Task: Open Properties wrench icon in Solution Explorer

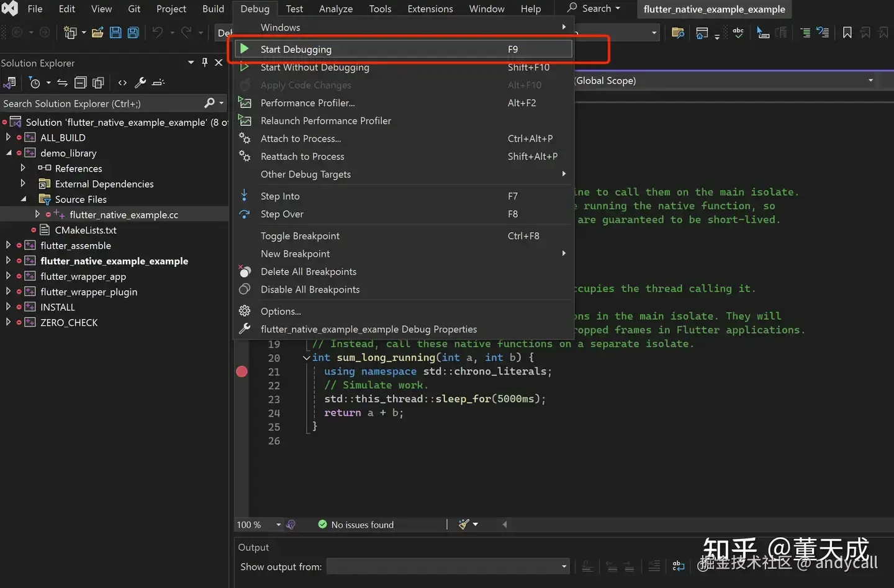Action: tap(140, 83)
